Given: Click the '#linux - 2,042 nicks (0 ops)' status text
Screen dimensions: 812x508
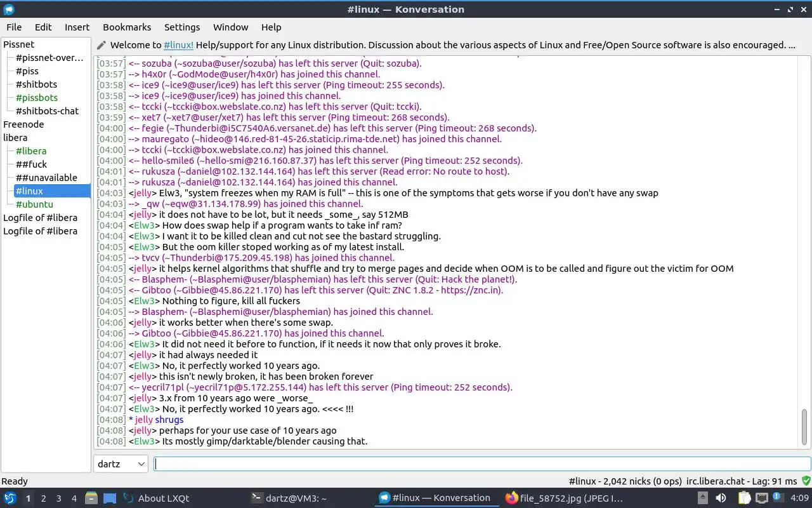Looking at the screenshot, I should click(624, 481).
